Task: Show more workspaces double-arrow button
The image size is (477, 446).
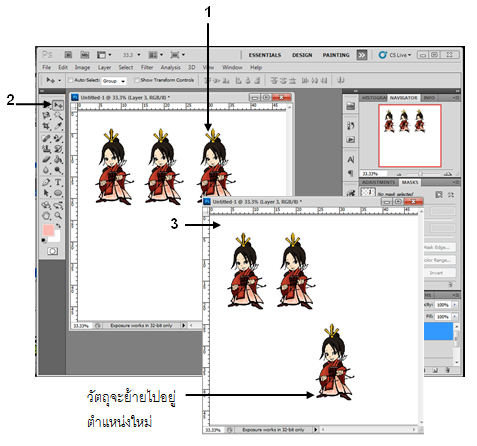Action: [x=362, y=55]
